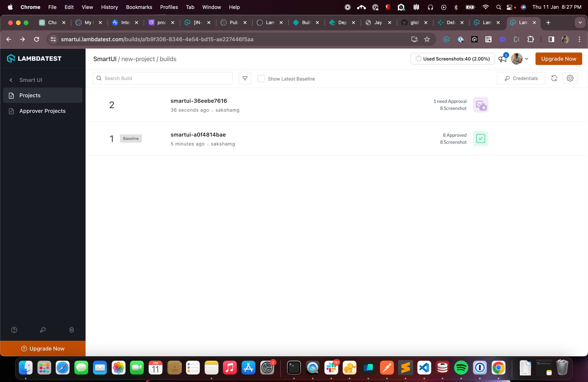This screenshot has width=588, height=382.
Task: Click the key icon at sidebar bottom
Action: (43, 330)
